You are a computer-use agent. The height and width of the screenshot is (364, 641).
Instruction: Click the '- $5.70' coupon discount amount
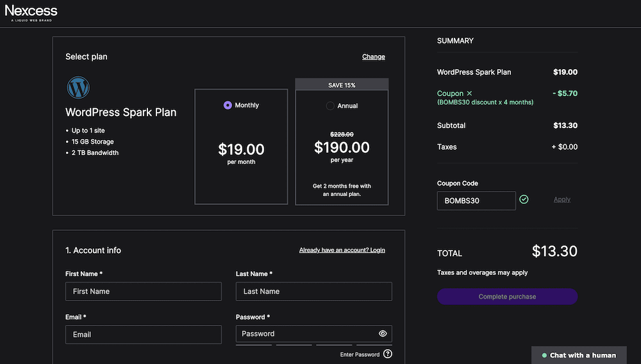point(565,94)
